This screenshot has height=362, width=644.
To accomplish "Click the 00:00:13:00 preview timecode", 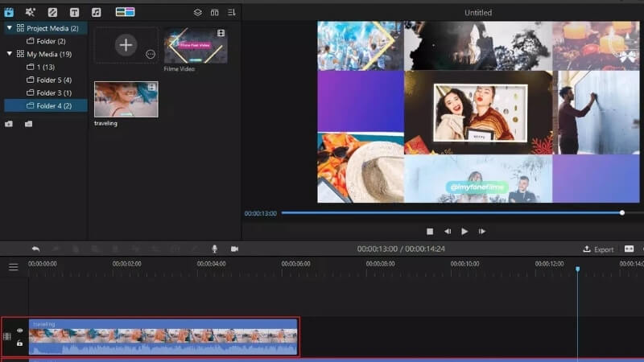I will [260, 213].
